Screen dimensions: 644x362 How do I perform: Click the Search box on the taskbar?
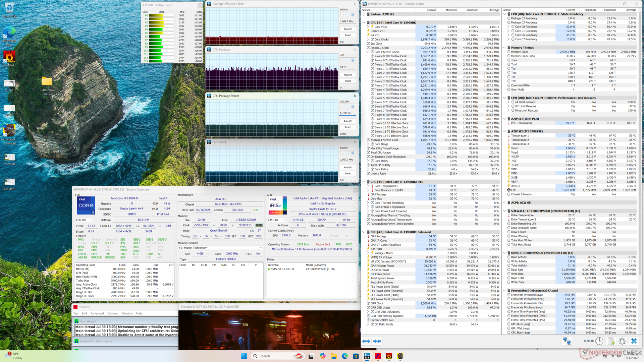tap(278, 356)
